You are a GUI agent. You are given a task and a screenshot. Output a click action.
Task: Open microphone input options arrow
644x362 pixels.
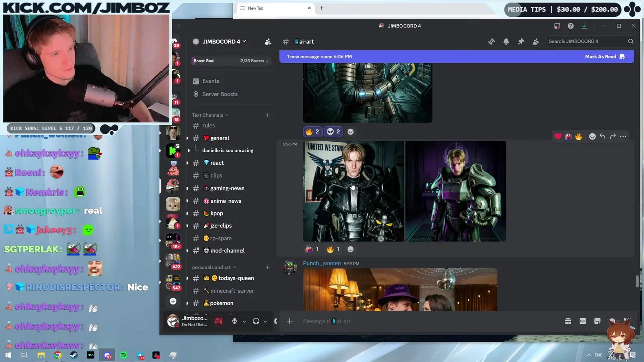tap(244, 321)
